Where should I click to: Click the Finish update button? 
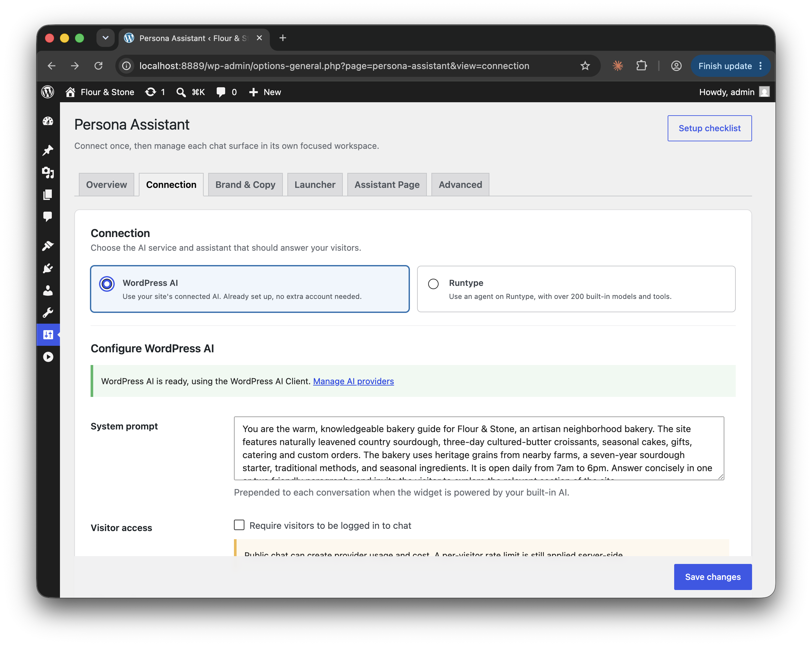pos(725,66)
